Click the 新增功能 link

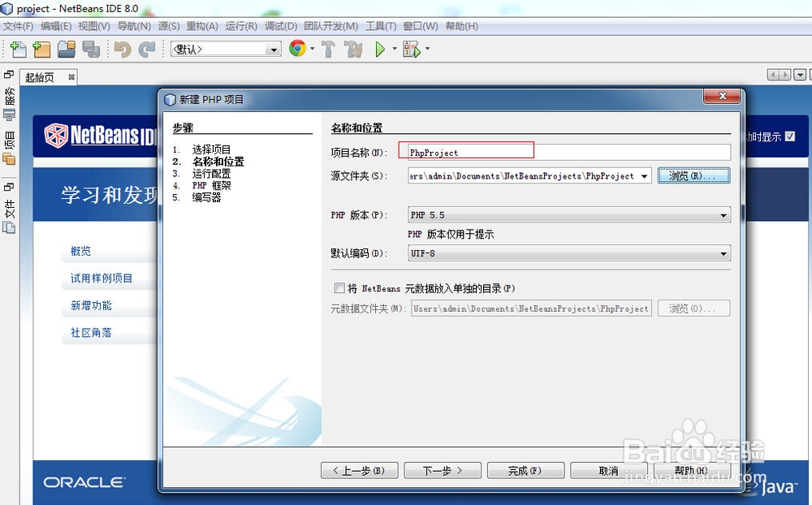pos(91,305)
